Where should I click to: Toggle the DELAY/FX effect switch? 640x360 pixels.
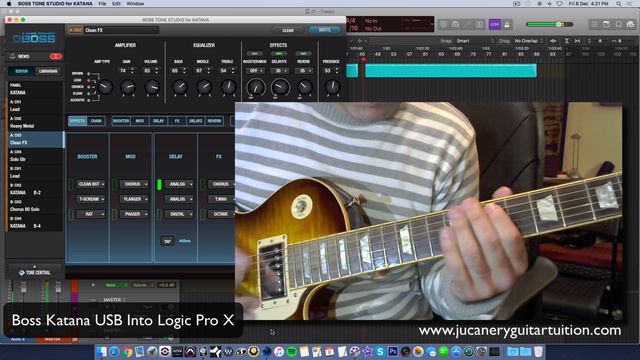coord(279,53)
